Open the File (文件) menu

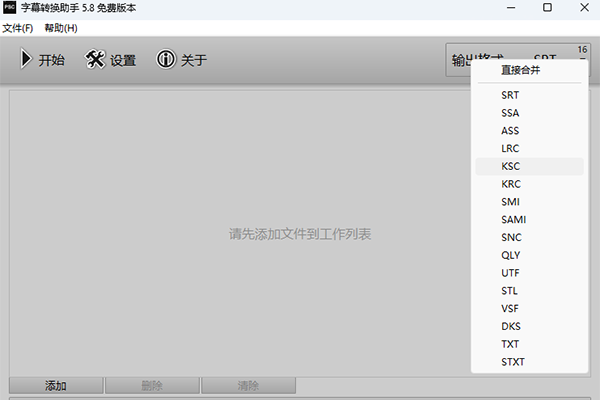click(x=17, y=27)
